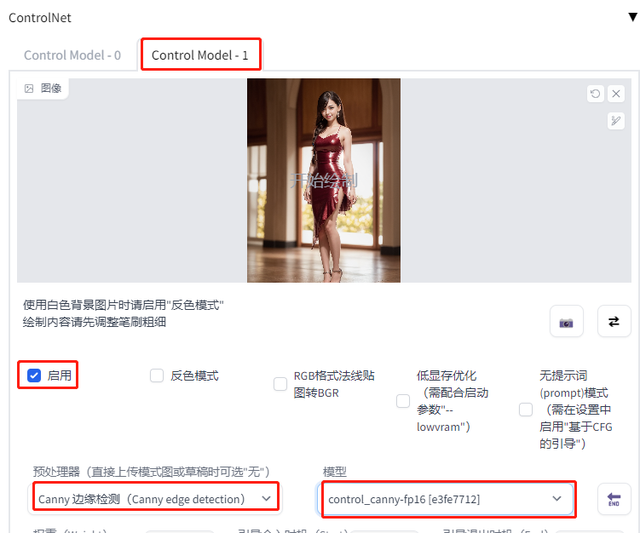Screen dimensions: 640x533
Task: Check the RGB格式法线贴图转BGR option
Action: click(280, 384)
